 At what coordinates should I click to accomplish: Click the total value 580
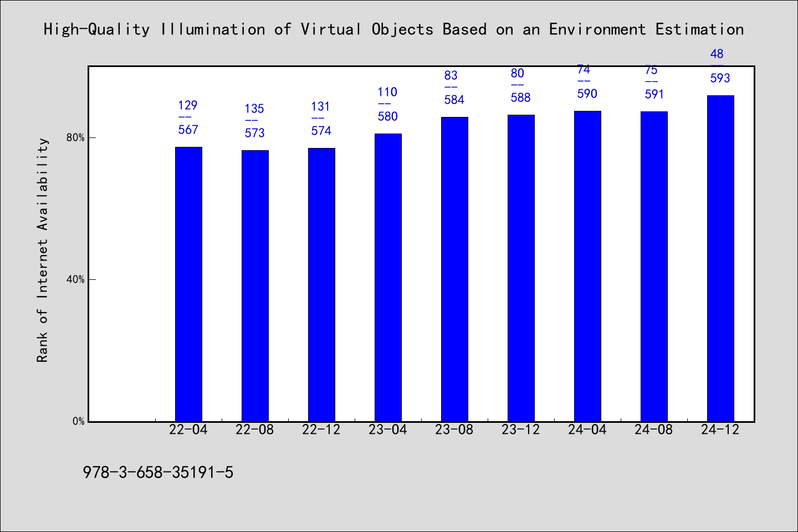pyautogui.click(x=388, y=116)
